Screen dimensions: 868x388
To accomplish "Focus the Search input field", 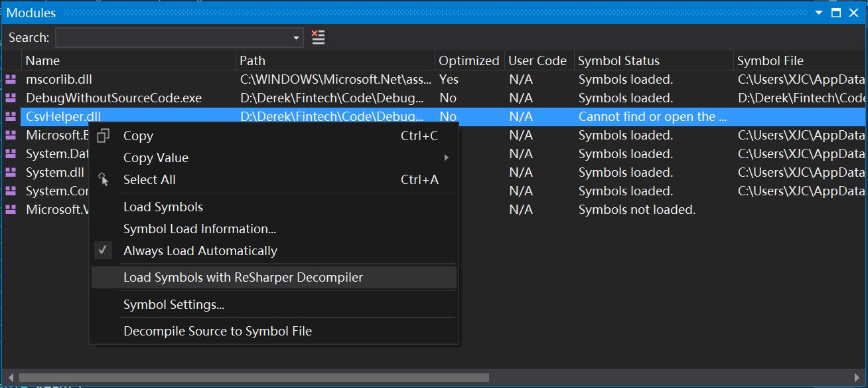I will tap(174, 38).
